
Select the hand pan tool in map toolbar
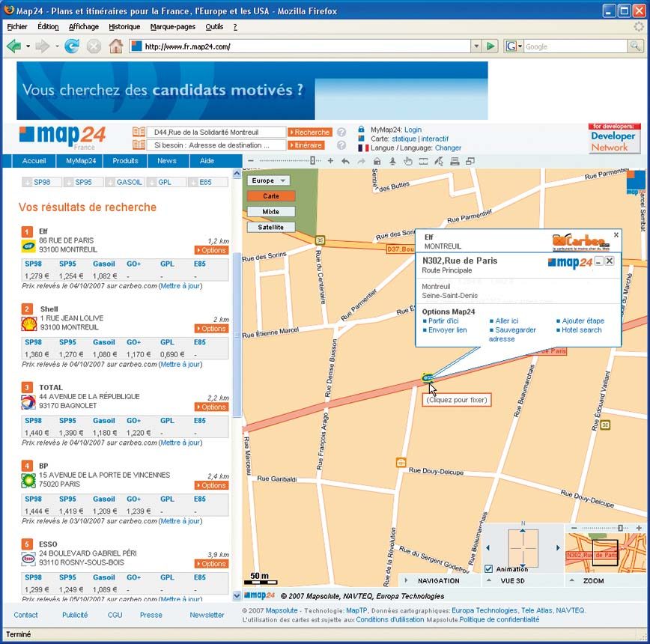[x=408, y=161]
